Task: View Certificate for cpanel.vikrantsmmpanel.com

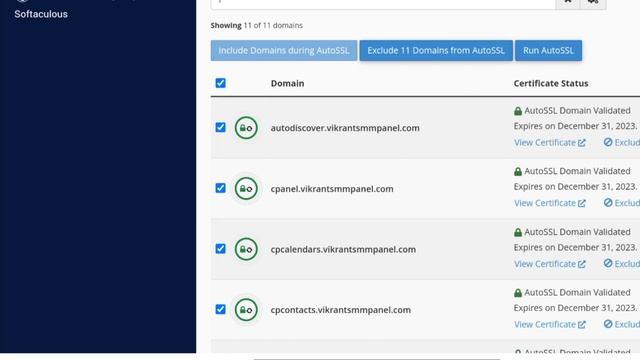Action: tap(550, 203)
